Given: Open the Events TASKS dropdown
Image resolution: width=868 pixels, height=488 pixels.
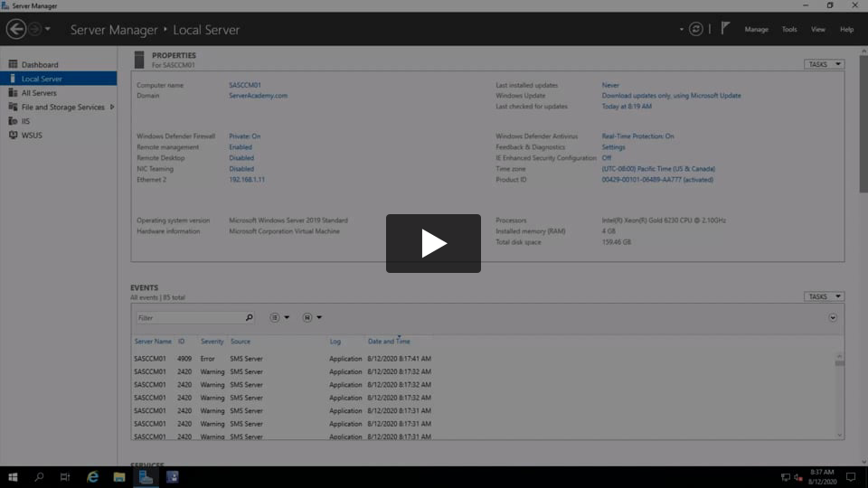Looking at the screenshot, I should click(x=824, y=296).
